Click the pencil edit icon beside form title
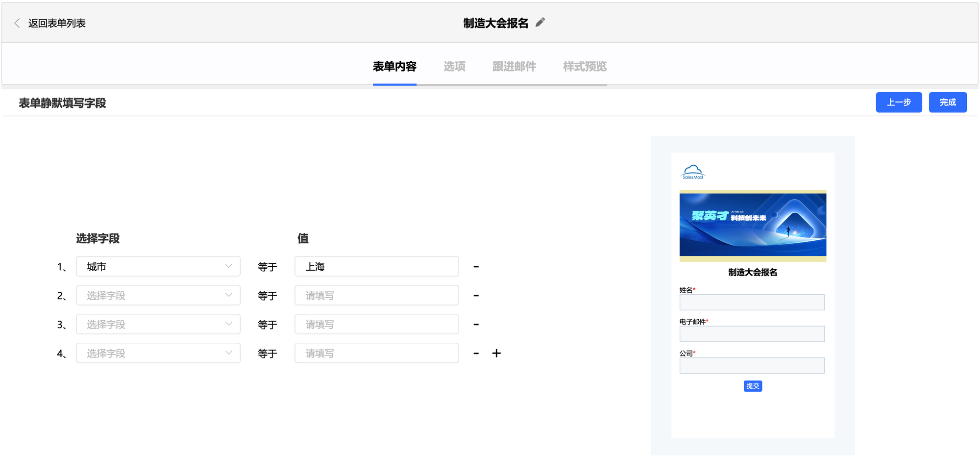Screen dimensions: 980x457 540,23
